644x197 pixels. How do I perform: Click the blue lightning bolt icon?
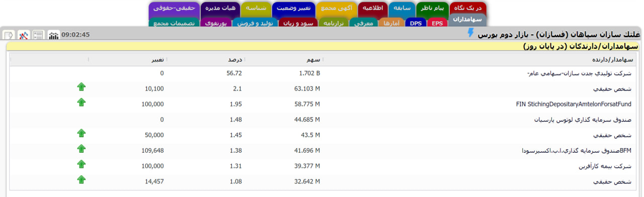tap(471, 33)
